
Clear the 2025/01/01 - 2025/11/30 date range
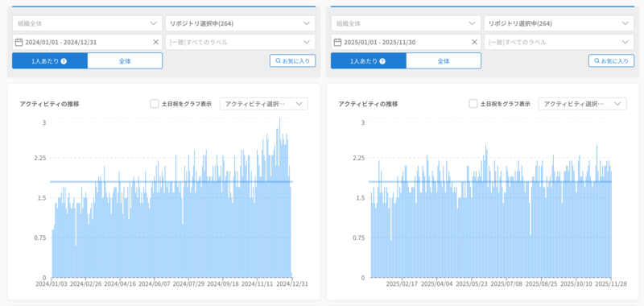[x=474, y=42]
